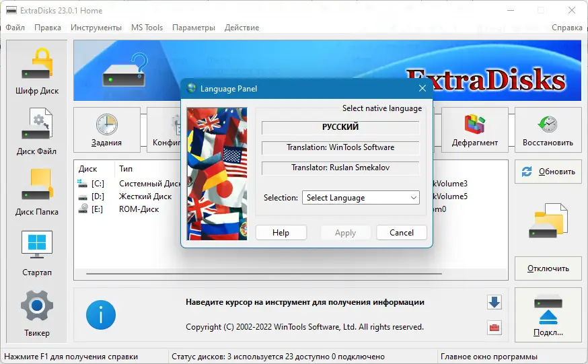Open the Правка menu
The image size is (588, 364).
(48, 28)
